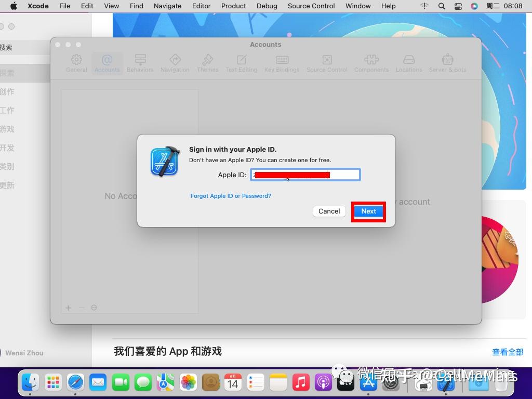Switch to Key Bindings preferences
Image resolution: width=532 pixels, height=399 pixels.
point(282,63)
